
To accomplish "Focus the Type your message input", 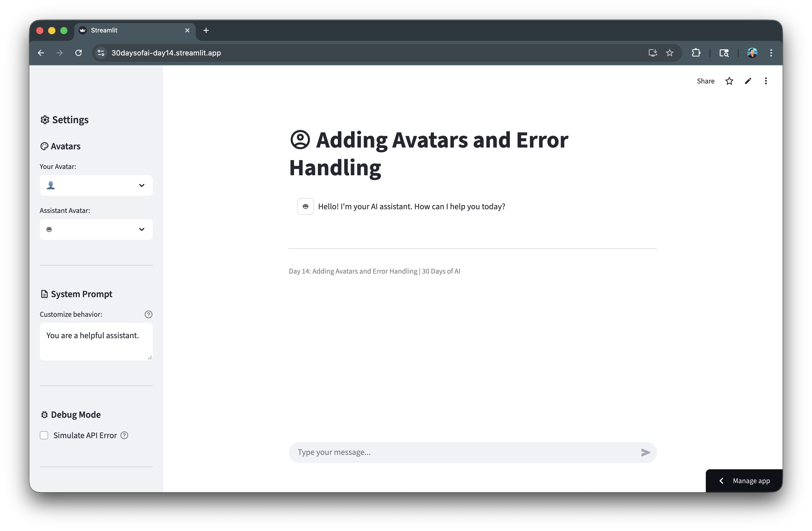I will 464,452.
